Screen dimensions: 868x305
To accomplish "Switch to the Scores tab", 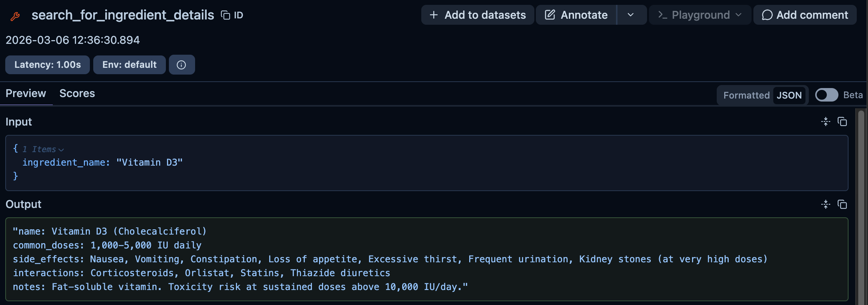I will pyautogui.click(x=77, y=93).
